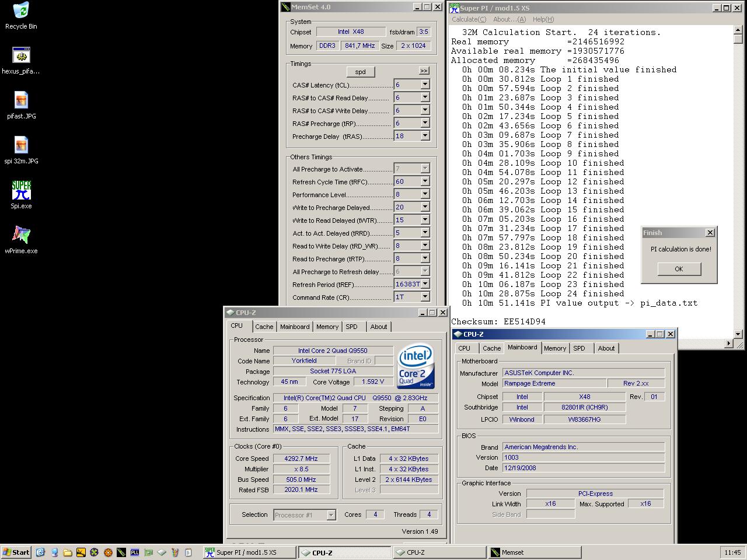The image size is (747, 560).
Task: Click the yellow chart quick launch icon
Action: 81,552
